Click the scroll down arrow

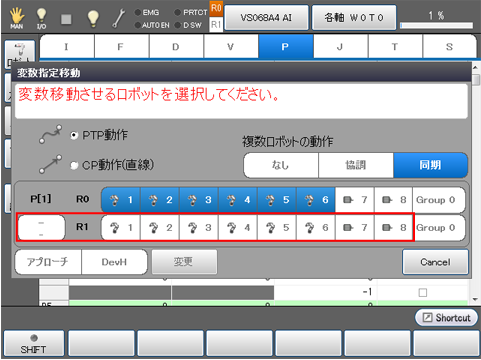[x=476, y=299]
